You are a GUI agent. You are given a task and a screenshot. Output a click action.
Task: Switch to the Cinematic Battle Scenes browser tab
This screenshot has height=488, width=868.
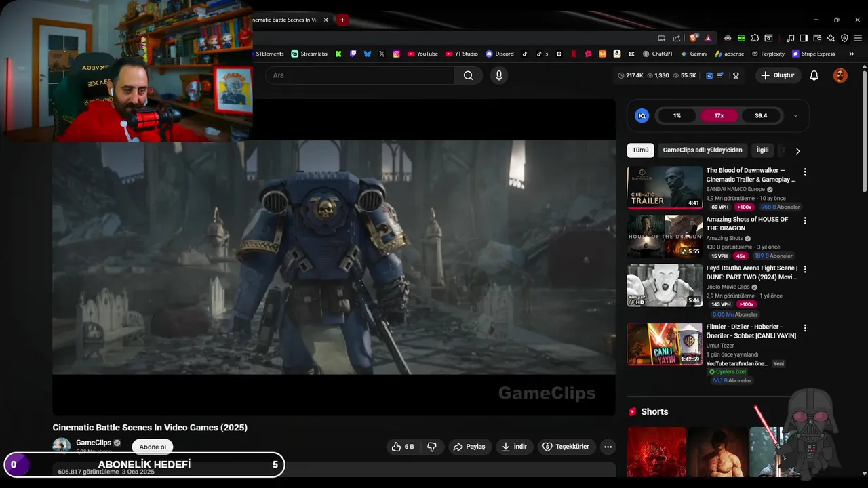tap(286, 20)
